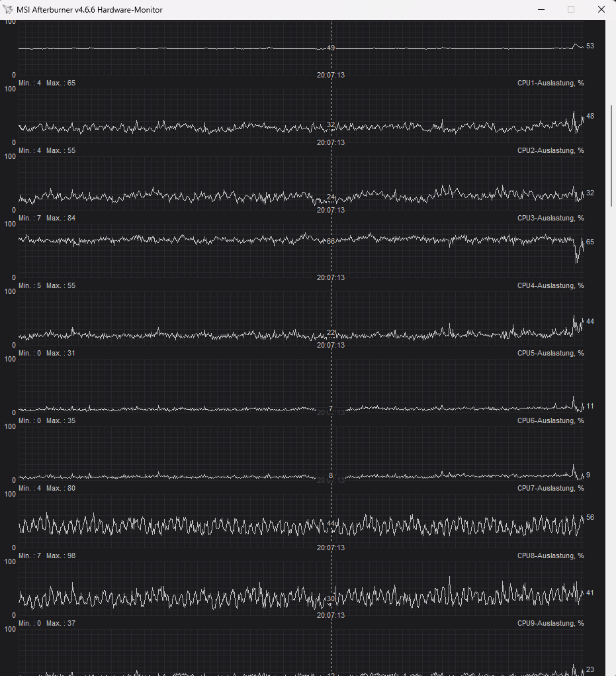The height and width of the screenshot is (676, 616).
Task: Click the 'Min. : 4 Max. : 80' text
Action: [x=47, y=488]
